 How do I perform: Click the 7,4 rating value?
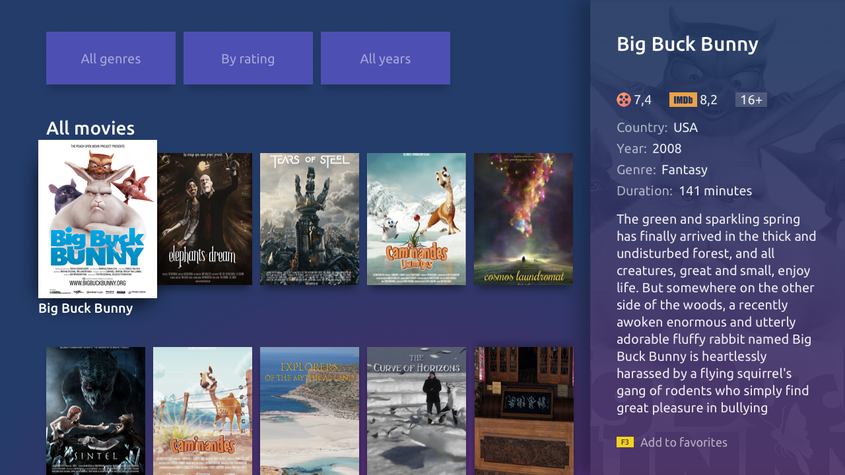click(642, 100)
